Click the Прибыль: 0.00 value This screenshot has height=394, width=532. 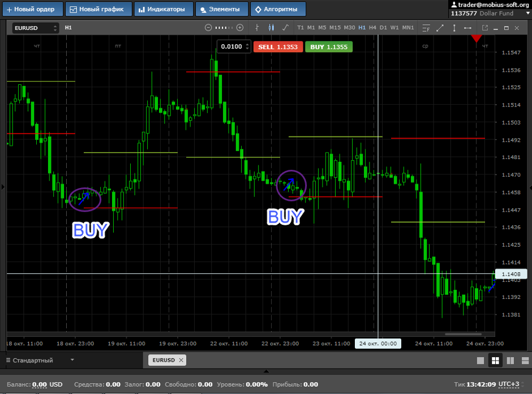pyautogui.click(x=311, y=384)
